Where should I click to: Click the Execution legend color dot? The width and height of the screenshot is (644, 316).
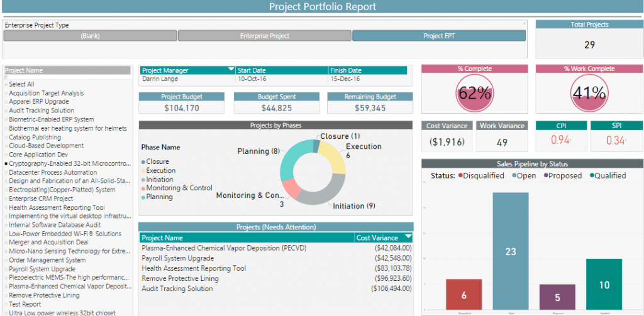143,171
